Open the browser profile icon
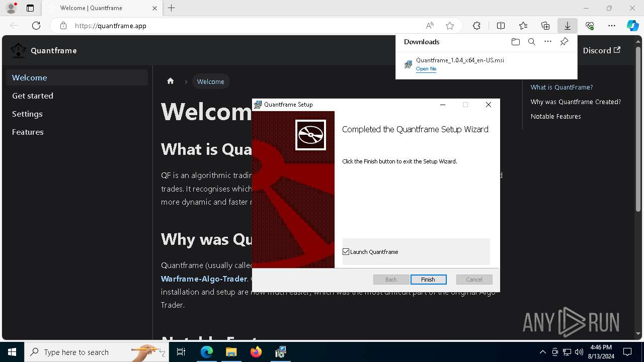This screenshot has height=362, width=644. (x=11, y=8)
